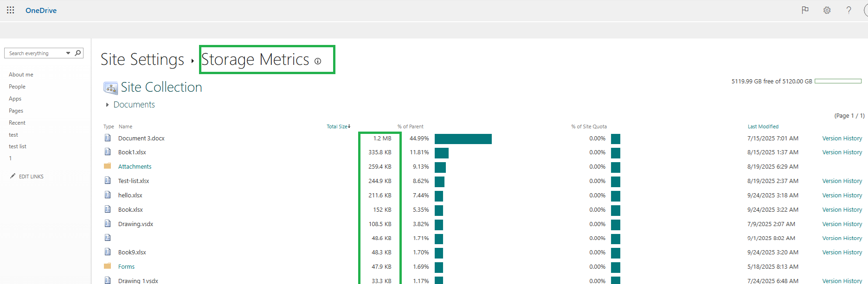Click the Forms folder icon
Image resolution: width=868 pixels, height=284 pixels.
coord(108,266)
